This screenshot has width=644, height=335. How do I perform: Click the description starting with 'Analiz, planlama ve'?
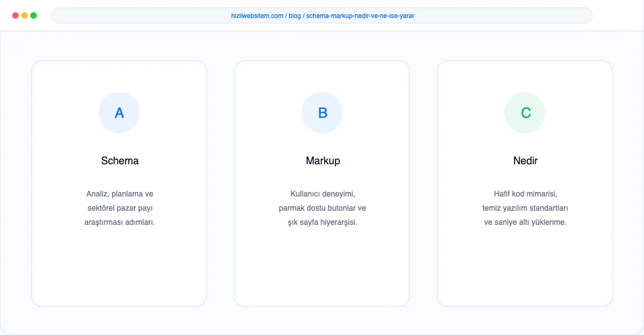pyautogui.click(x=120, y=208)
